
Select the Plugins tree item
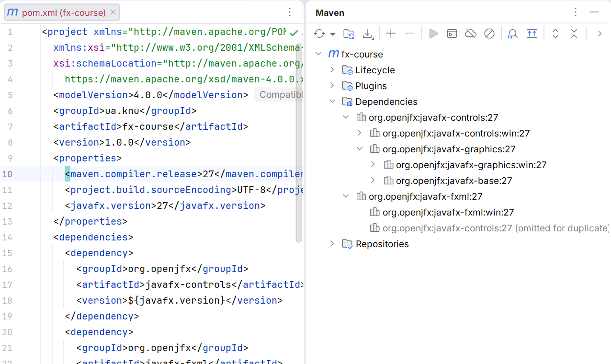point(371,86)
